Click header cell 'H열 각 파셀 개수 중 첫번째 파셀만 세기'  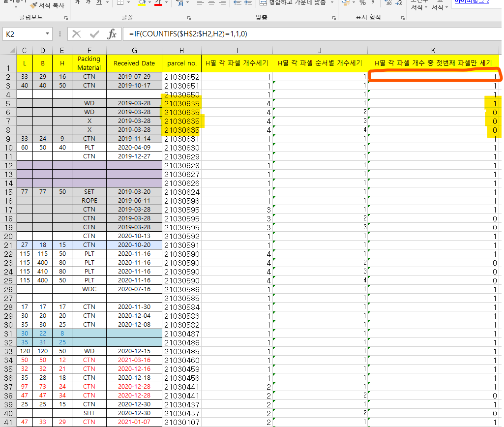pos(433,63)
